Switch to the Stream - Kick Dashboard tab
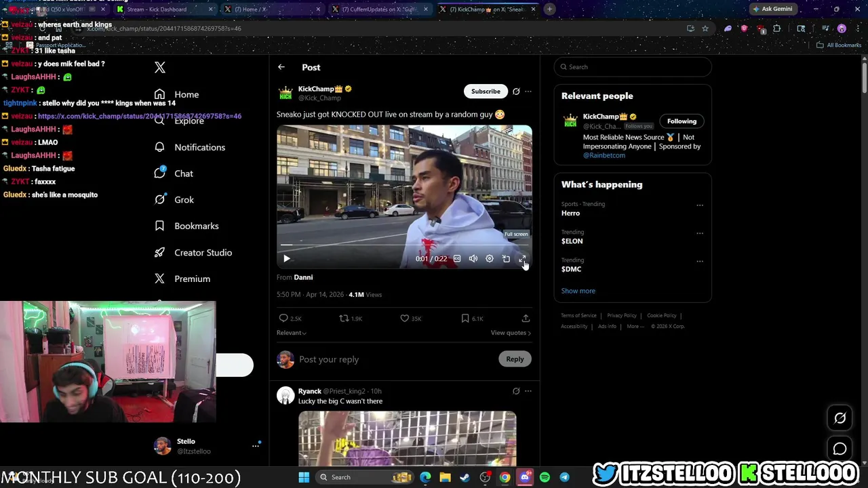868x488 pixels. click(x=163, y=9)
